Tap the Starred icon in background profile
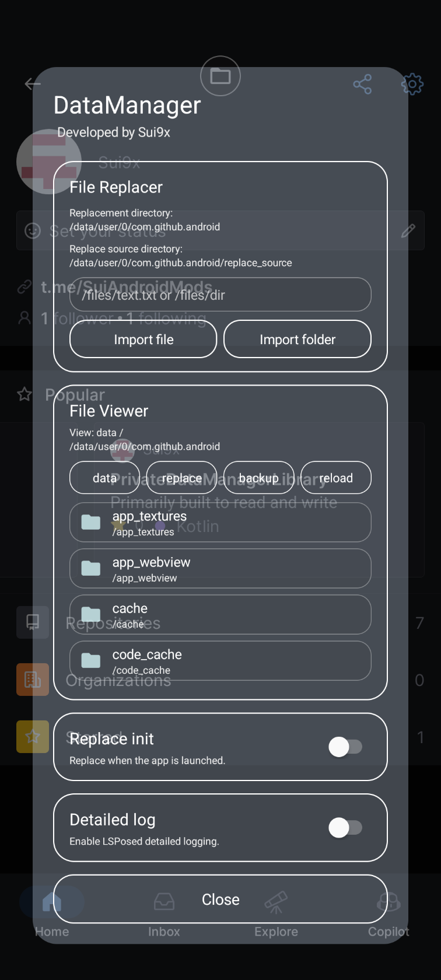 point(33,737)
